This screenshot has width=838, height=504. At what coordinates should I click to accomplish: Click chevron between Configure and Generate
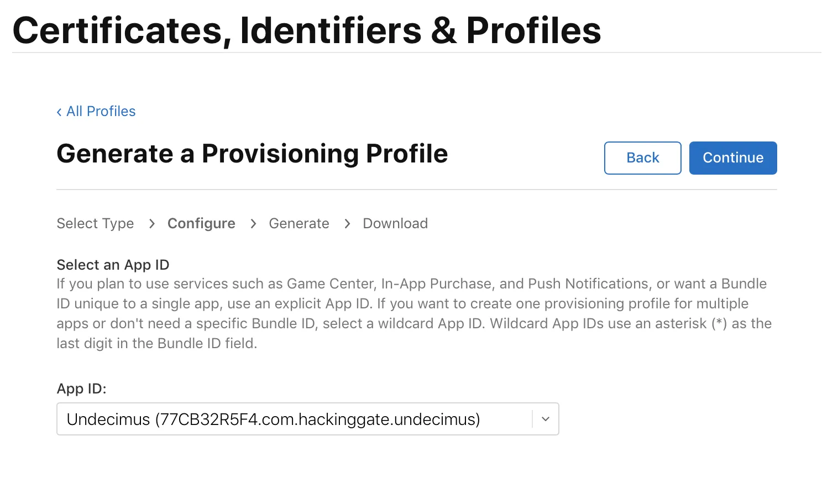pyautogui.click(x=253, y=223)
